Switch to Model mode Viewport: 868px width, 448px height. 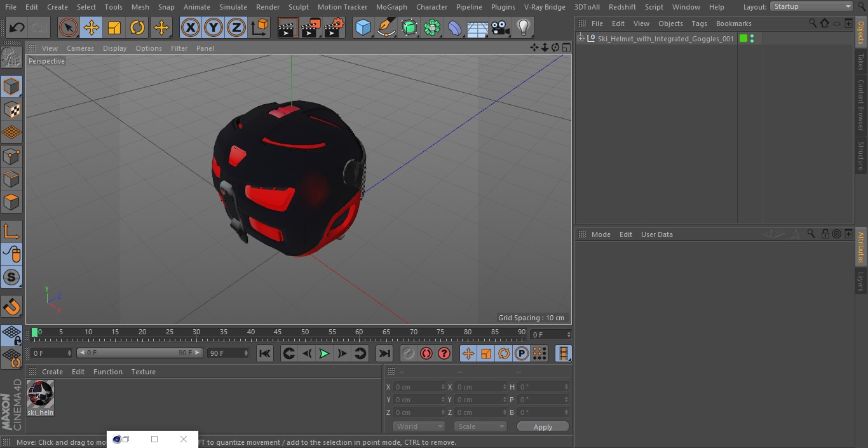11,86
